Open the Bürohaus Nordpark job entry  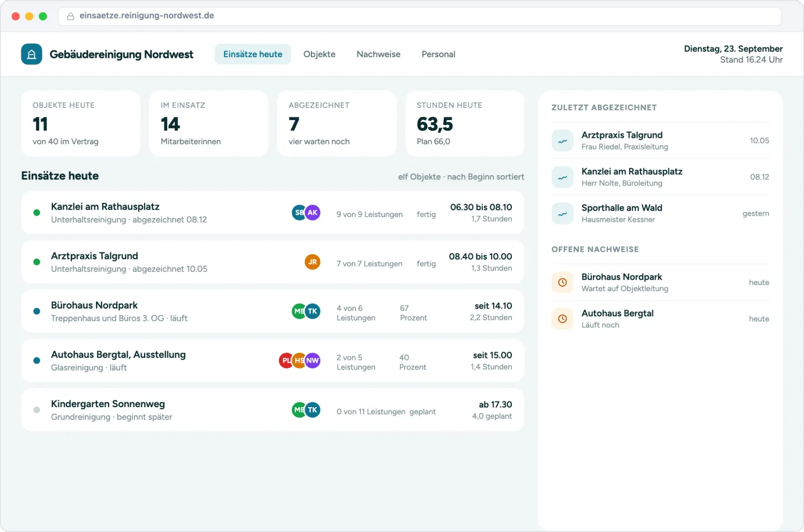click(273, 311)
